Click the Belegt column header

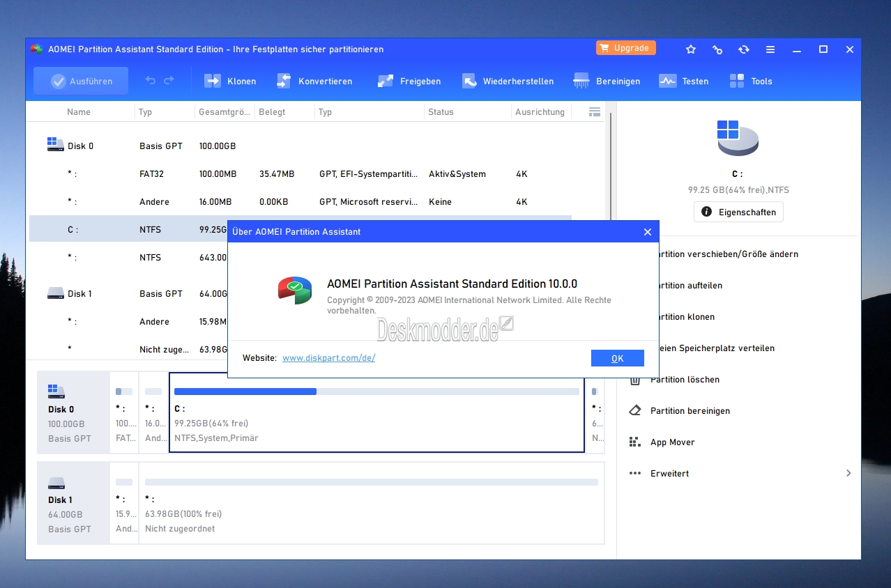(x=272, y=111)
